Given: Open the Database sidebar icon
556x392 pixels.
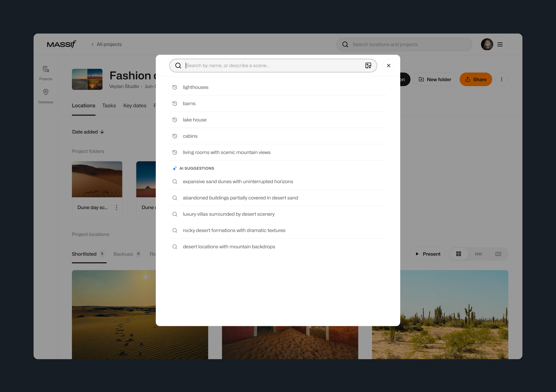Looking at the screenshot, I should pyautogui.click(x=46, y=96).
